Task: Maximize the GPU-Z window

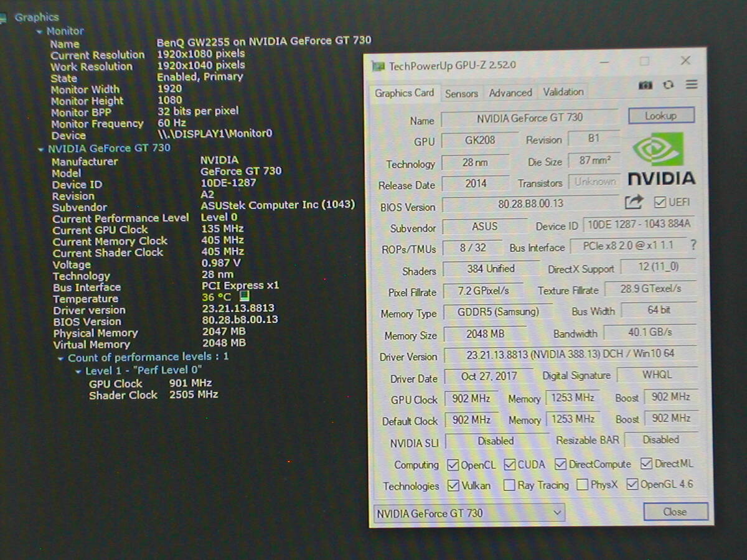Action: click(644, 62)
